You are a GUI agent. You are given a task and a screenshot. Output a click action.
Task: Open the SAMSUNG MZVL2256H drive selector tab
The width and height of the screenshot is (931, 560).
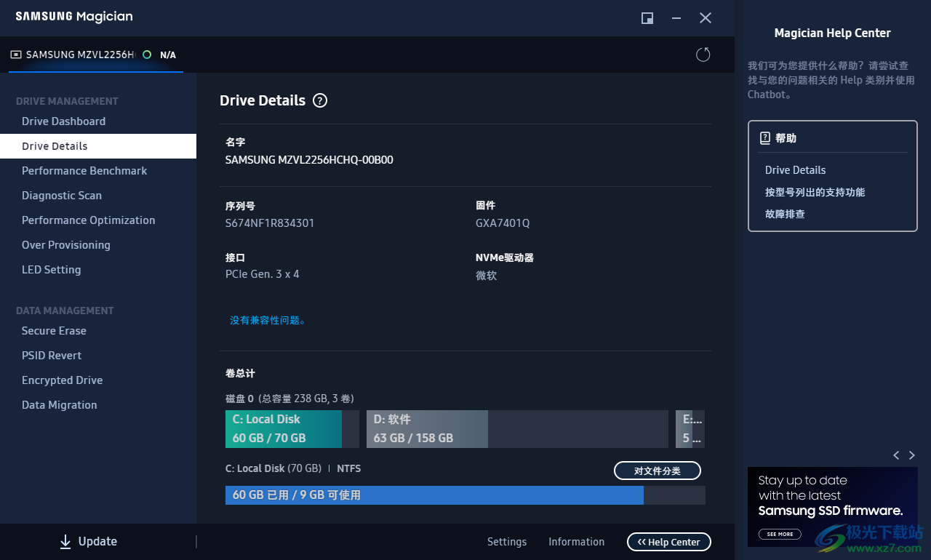87,55
